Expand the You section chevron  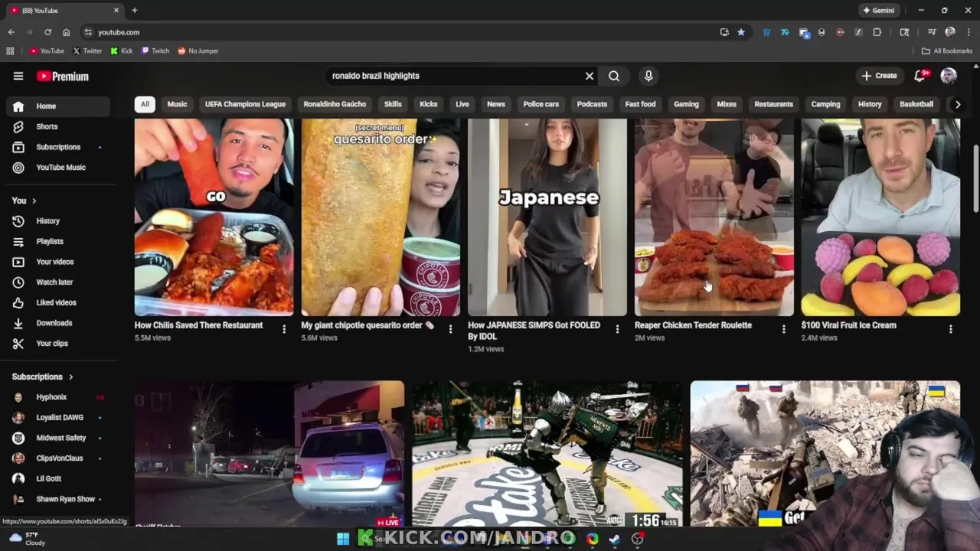(x=34, y=201)
